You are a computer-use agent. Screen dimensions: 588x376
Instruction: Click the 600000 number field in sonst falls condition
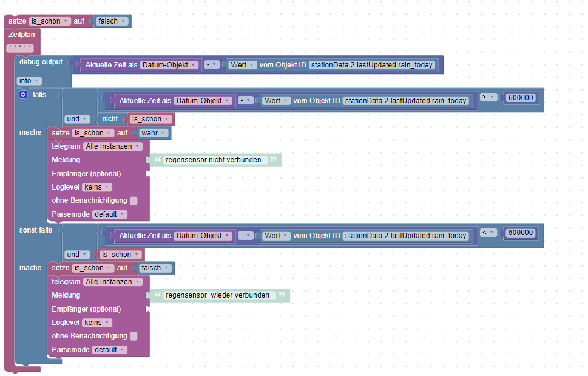click(x=521, y=233)
